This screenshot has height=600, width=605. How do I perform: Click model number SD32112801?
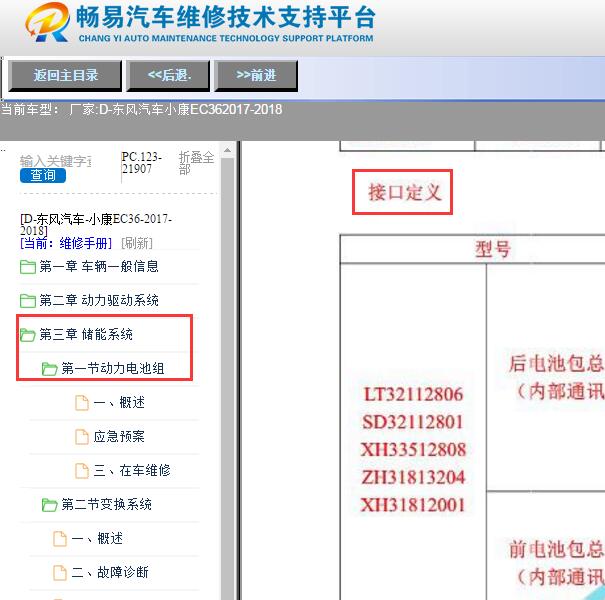click(413, 422)
